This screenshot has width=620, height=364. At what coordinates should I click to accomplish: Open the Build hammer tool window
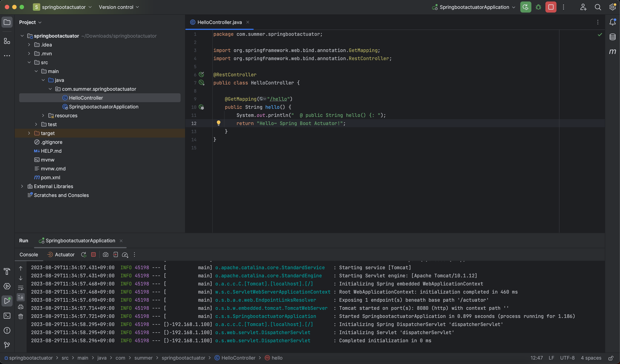[7, 271]
